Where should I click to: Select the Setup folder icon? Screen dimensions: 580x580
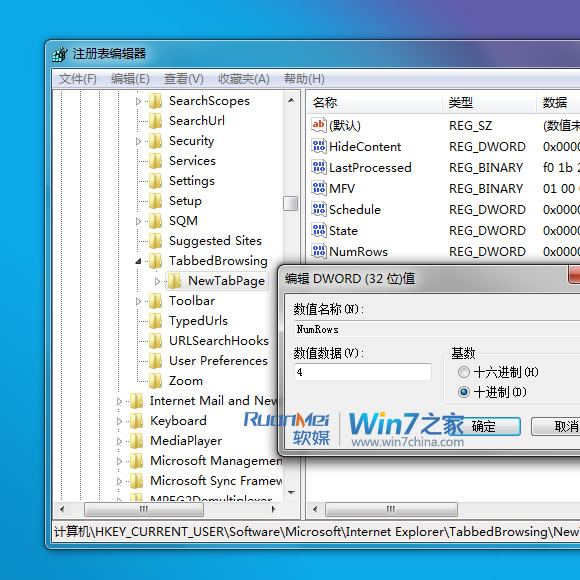[155, 201]
